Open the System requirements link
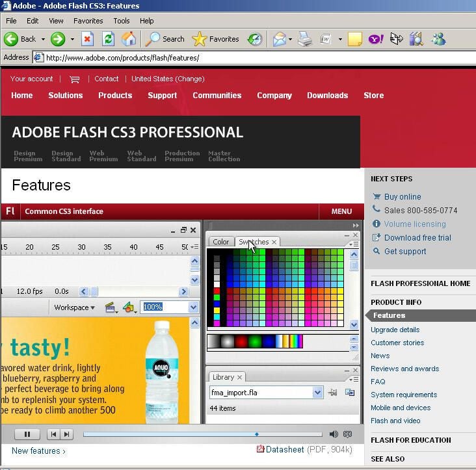Viewport: 476px width, 470px height. (x=404, y=395)
